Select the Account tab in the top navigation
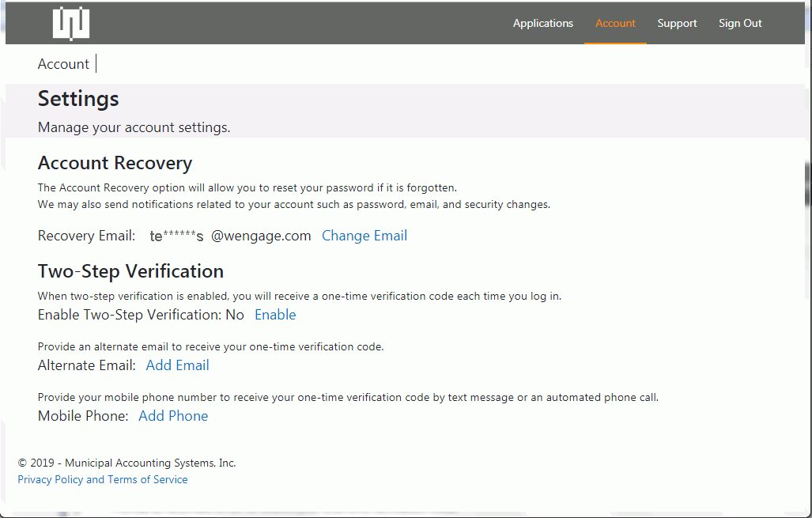 (615, 23)
